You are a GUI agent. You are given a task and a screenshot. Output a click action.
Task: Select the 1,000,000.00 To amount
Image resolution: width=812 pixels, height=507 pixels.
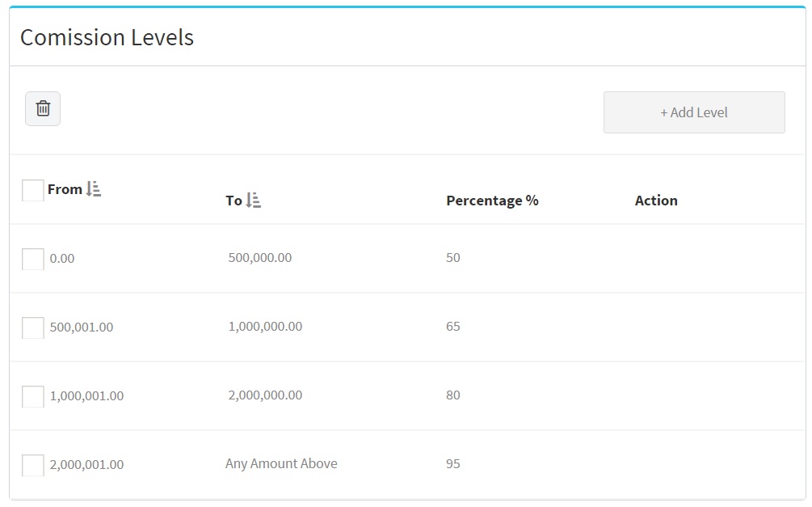[265, 327]
